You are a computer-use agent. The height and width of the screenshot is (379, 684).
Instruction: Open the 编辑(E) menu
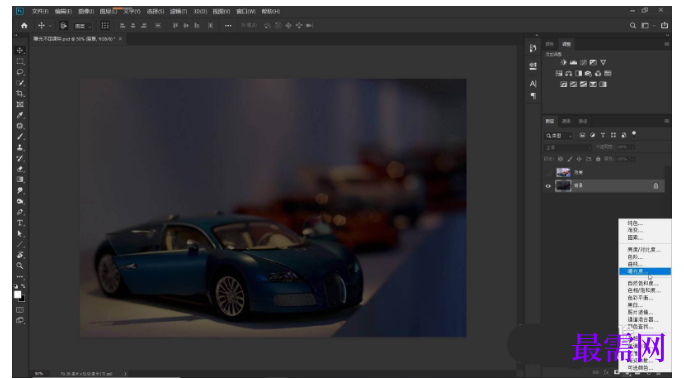click(x=63, y=11)
